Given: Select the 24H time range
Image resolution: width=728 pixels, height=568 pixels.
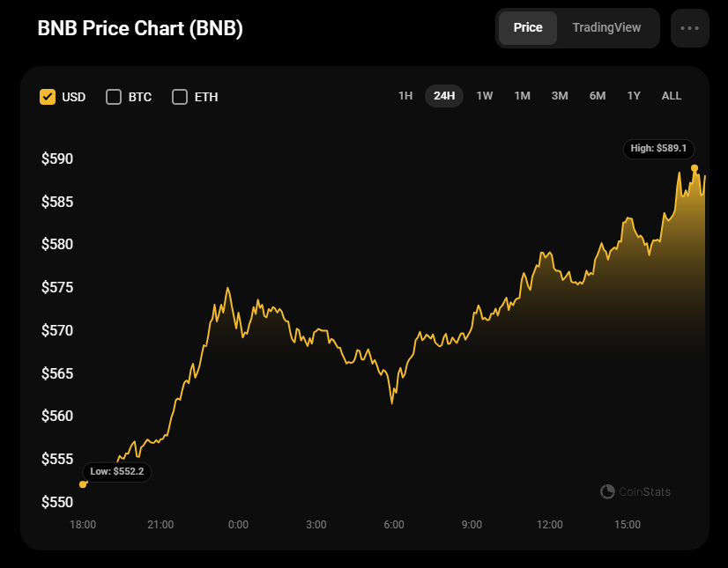Looking at the screenshot, I should click(444, 96).
